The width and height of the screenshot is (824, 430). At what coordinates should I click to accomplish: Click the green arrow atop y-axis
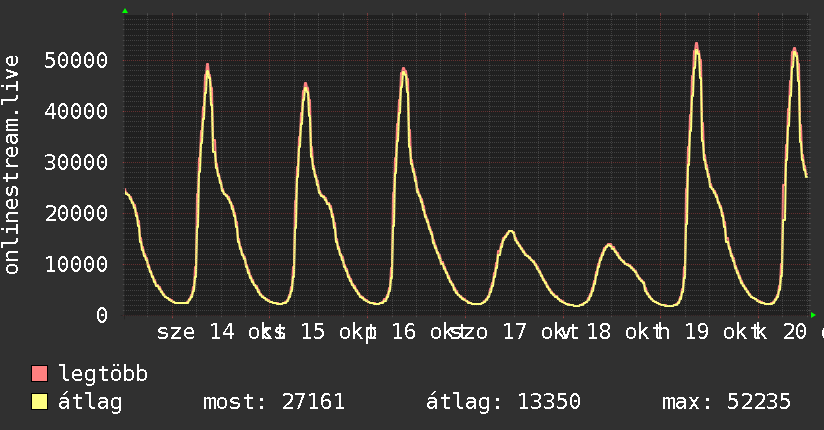[125, 11]
